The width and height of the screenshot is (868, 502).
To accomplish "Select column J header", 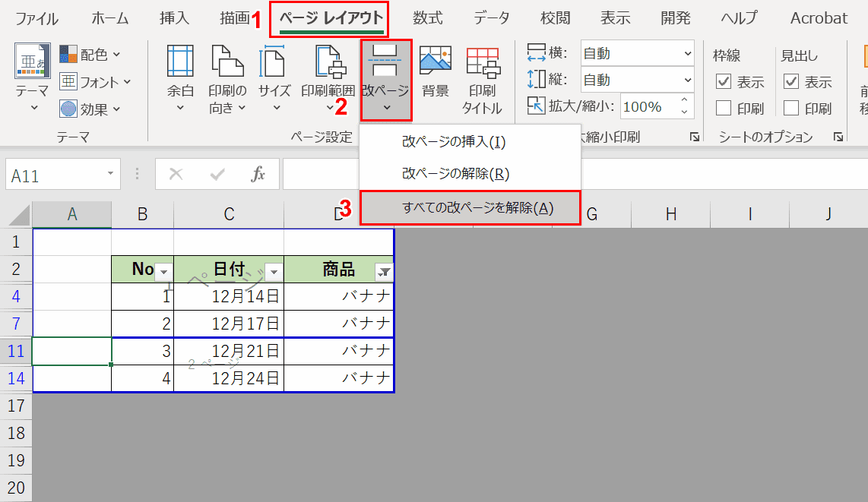I will pyautogui.click(x=828, y=214).
